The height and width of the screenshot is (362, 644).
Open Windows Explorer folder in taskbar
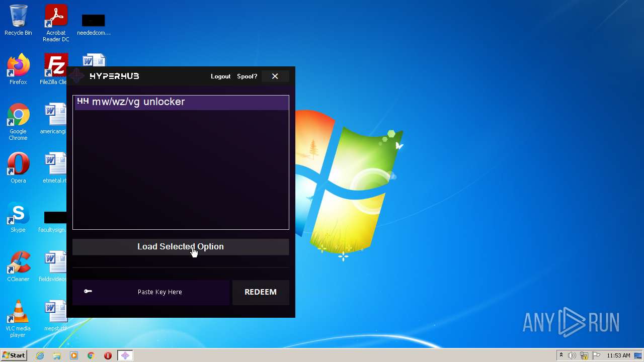pyautogui.click(x=57, y=355)
